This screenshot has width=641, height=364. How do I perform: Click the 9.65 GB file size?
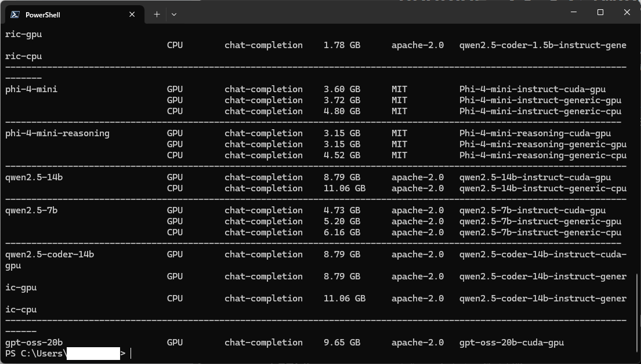[342, 343]
